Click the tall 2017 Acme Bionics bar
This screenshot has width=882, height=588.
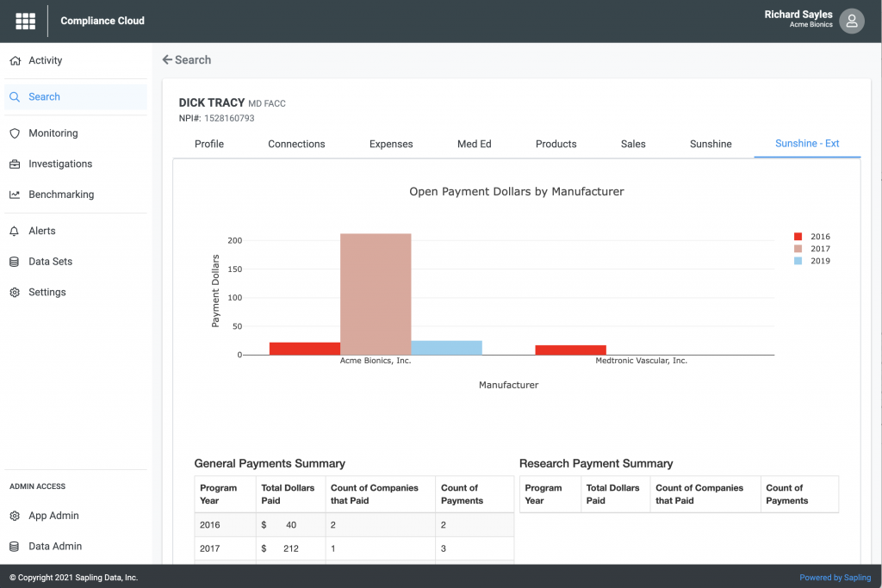pyautogui.click(x=376, y=293)
